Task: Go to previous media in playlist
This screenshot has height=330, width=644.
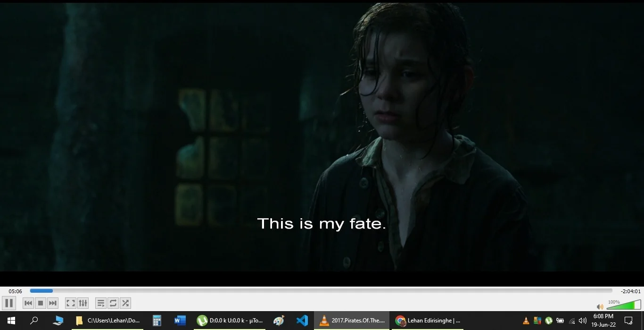Action: [x=28, y=303]
